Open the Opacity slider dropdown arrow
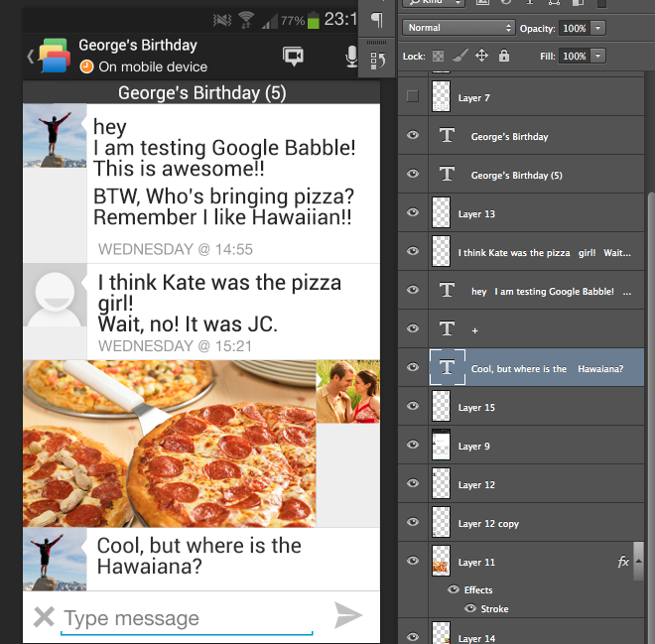The image size is (655, 644). [x=597, y=28]
